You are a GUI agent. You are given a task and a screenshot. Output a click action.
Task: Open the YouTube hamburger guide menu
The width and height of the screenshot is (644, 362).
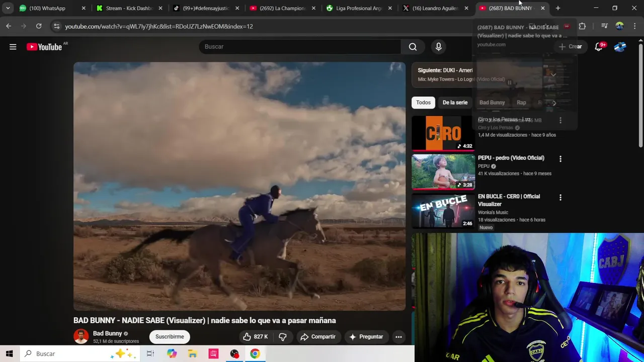[13, 47]
